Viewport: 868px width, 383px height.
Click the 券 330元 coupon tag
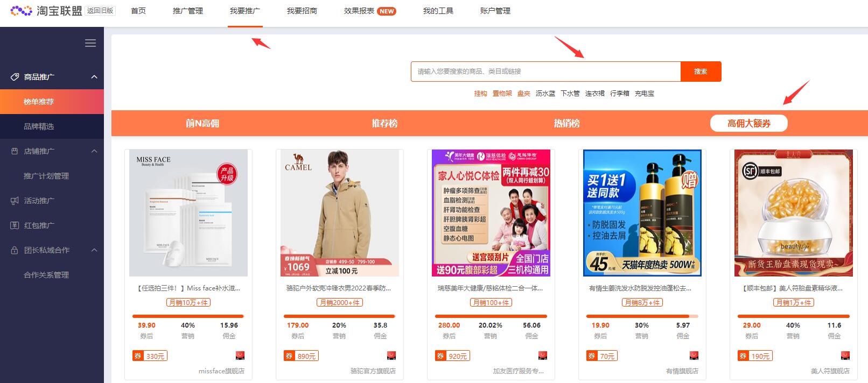coord(150,356)
